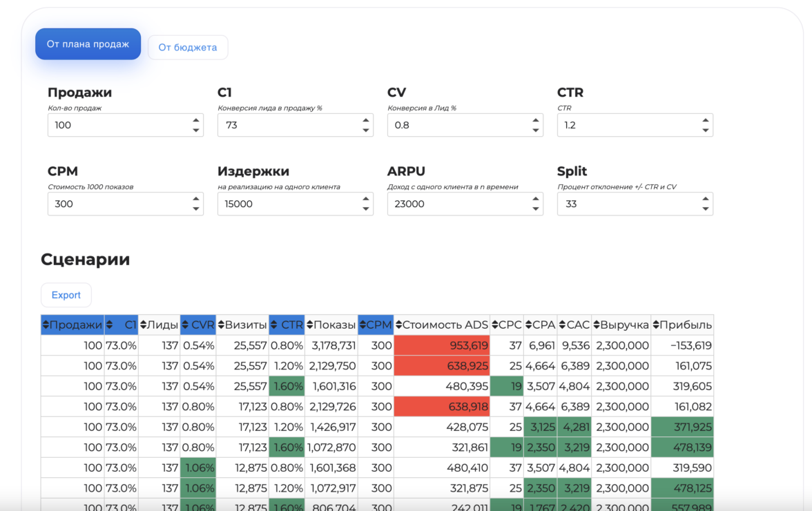Sort table by Стоимость ADS column
This screenshot has height=511, width=812.
pyautogui.click(x=441, y=325)
